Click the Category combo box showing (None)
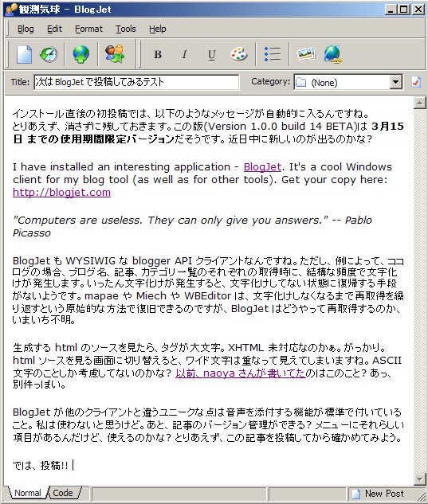The image size is (428, 504). pos(348,82)
